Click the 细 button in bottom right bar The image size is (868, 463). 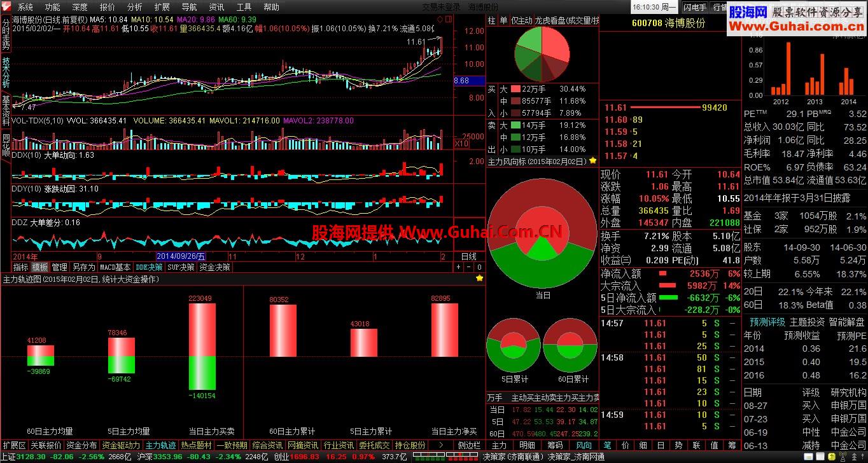[x=643, y=445]
